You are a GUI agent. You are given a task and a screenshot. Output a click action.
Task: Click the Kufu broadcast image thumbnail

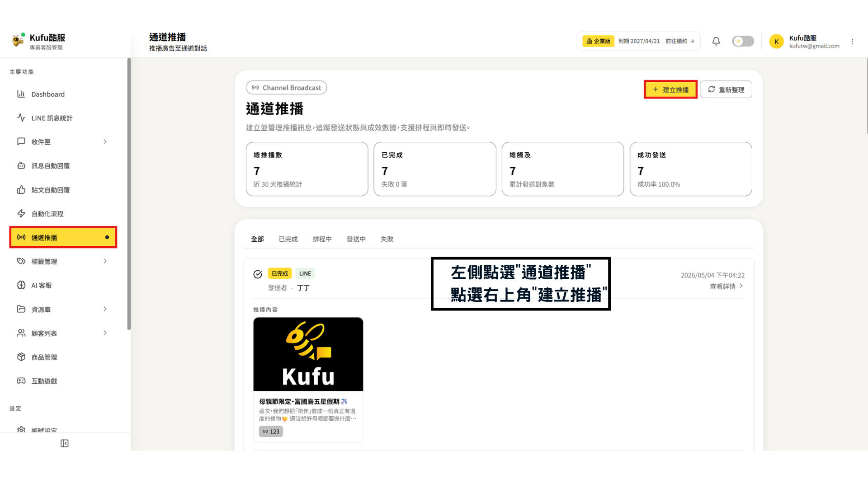tap(308, 354)
